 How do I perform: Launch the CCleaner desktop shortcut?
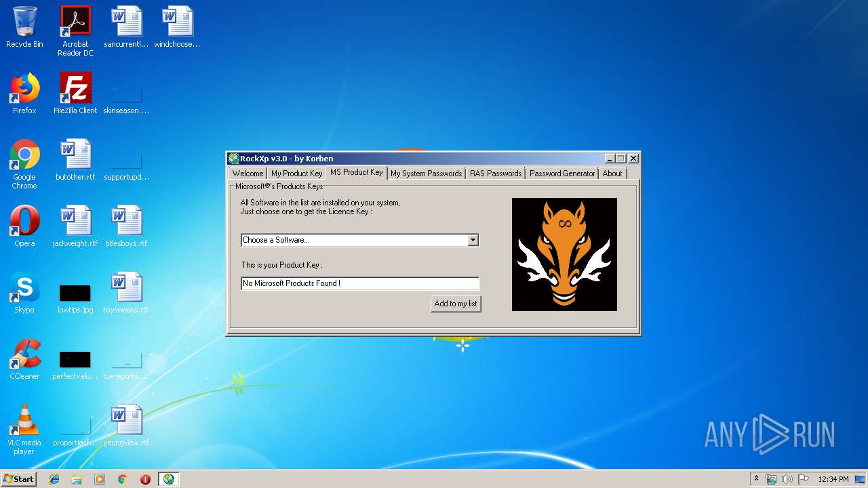(x=24, y=359)
